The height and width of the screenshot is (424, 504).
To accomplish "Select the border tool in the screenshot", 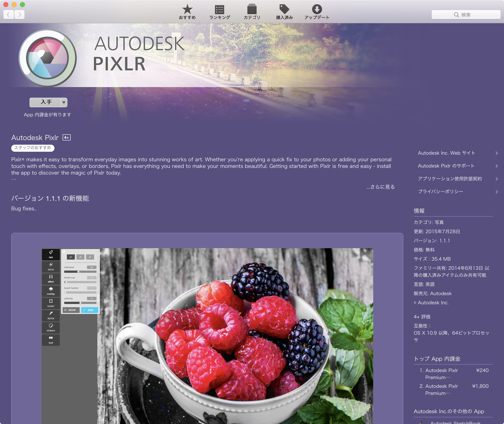I will tap(51, 303).
